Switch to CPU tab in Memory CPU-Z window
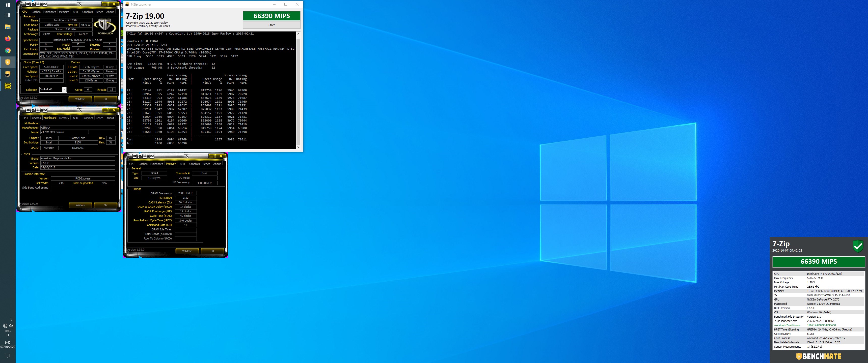Screen dimensions: 868x363 [132, 164]
